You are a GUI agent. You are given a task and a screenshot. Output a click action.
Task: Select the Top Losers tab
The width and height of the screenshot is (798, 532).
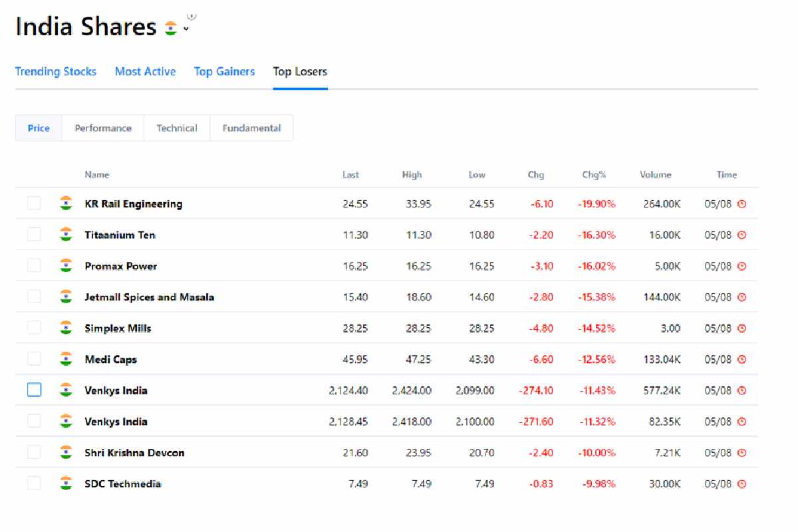300,72
